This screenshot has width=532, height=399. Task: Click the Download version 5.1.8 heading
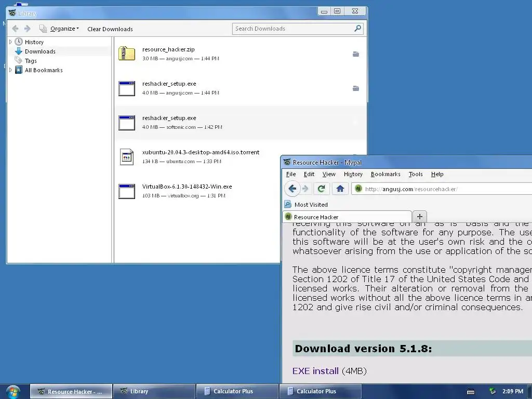tap(363, 349)
